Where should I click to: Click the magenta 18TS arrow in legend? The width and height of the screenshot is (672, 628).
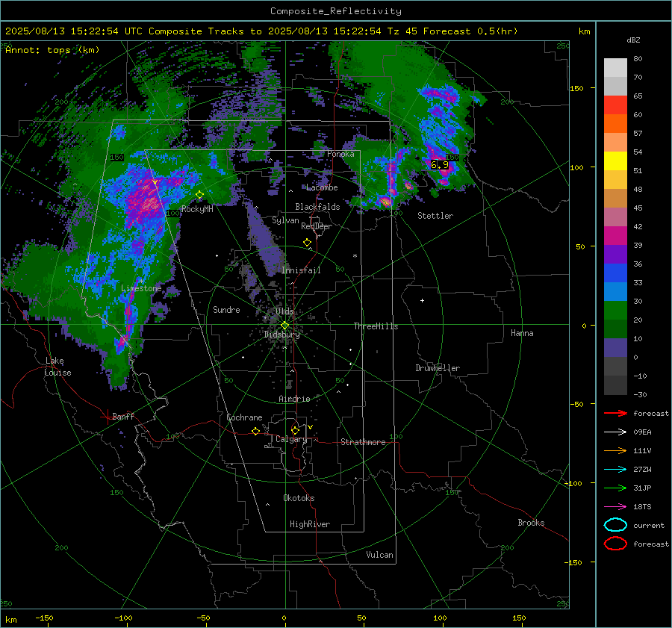(x=615, y=507)
